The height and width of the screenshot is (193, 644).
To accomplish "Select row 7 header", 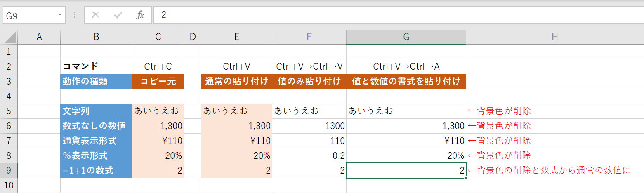I will pos(9,141).
